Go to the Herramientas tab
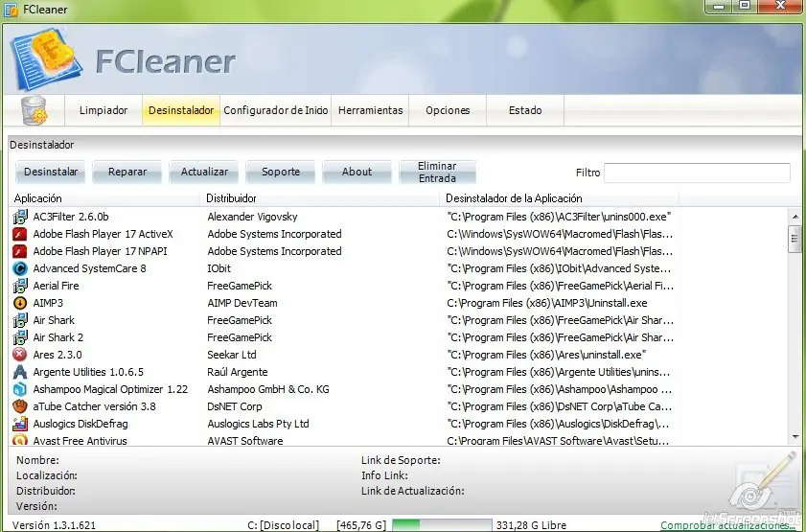This screenshot has width=806, height=532. (370, 110)
